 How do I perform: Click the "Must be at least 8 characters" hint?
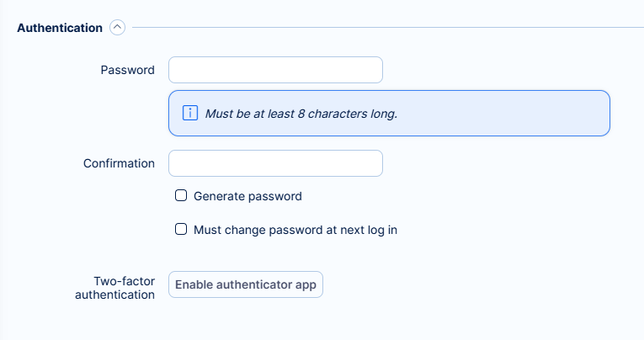click(x=301, y=114)
